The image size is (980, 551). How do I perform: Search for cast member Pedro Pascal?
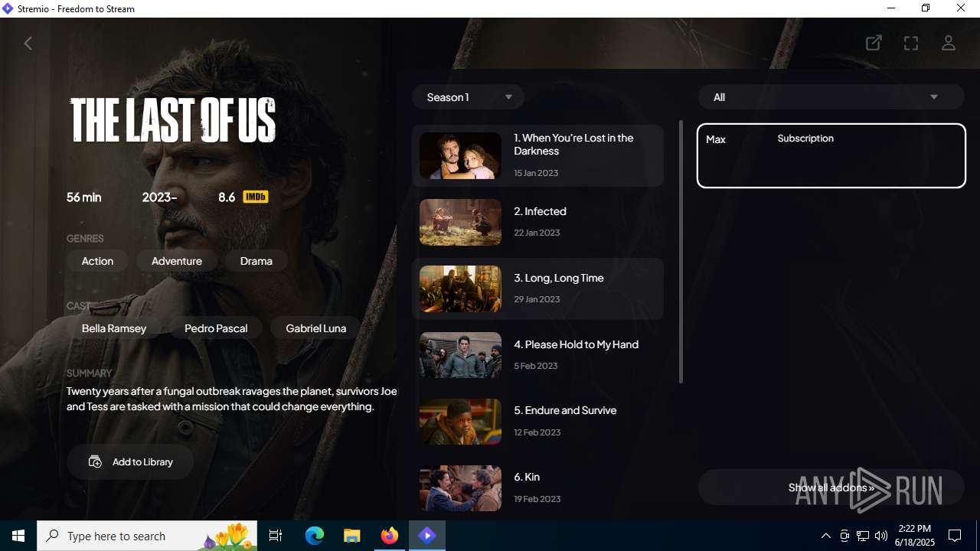pos(216,328)
